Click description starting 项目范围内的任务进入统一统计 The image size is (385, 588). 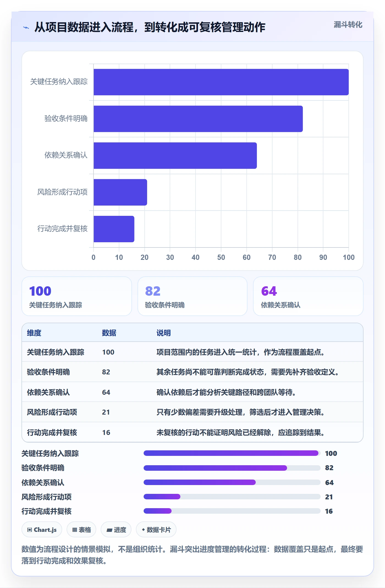coord(241,352)
